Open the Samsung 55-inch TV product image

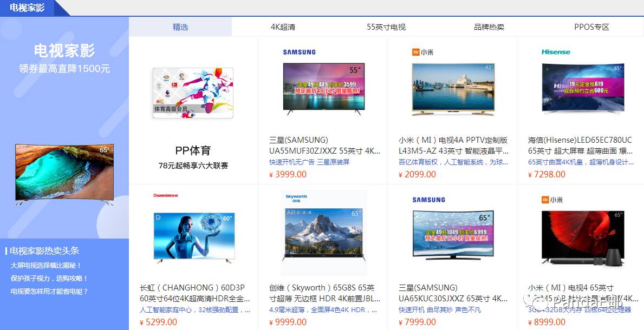[324, 89]
